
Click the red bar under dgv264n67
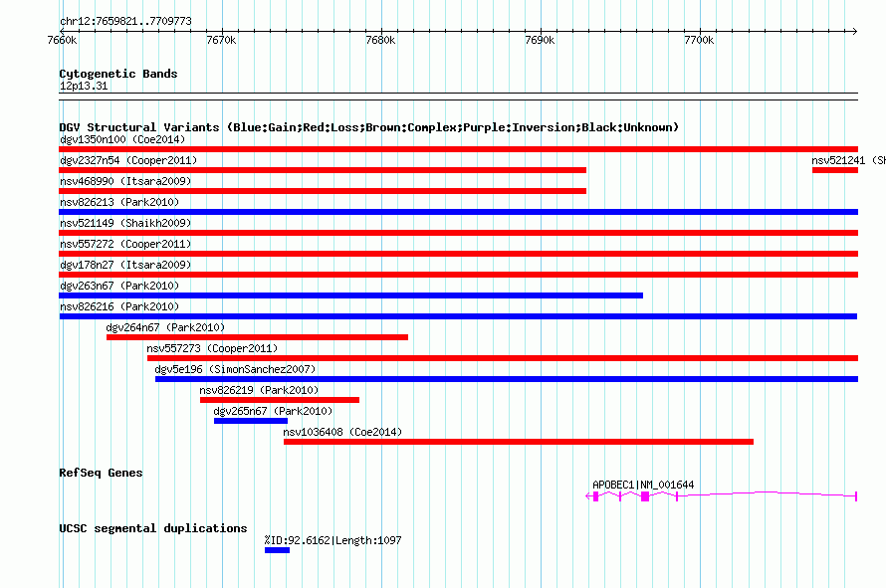point(257,337)
